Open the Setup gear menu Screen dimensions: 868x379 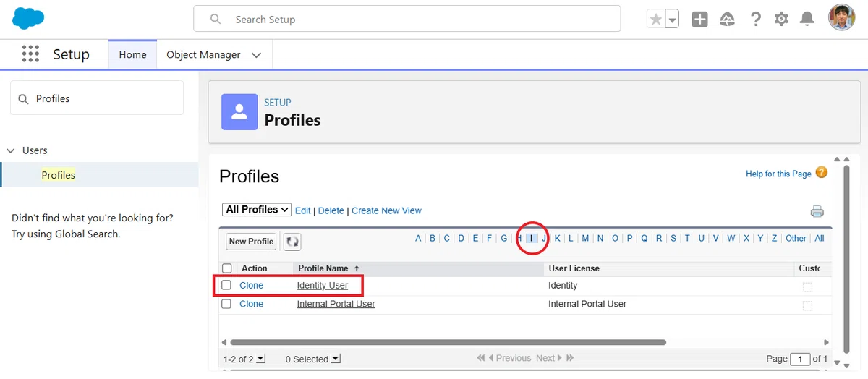pos(781,20)
